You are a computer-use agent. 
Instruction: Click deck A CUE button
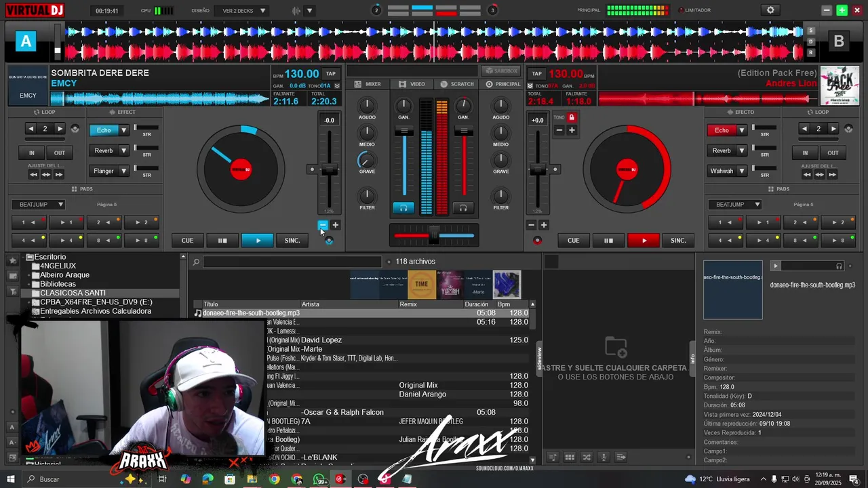(187, 240)
